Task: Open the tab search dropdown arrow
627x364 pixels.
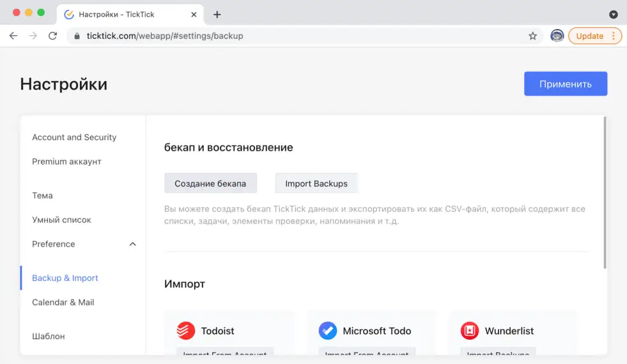Action: click(613, 14)
